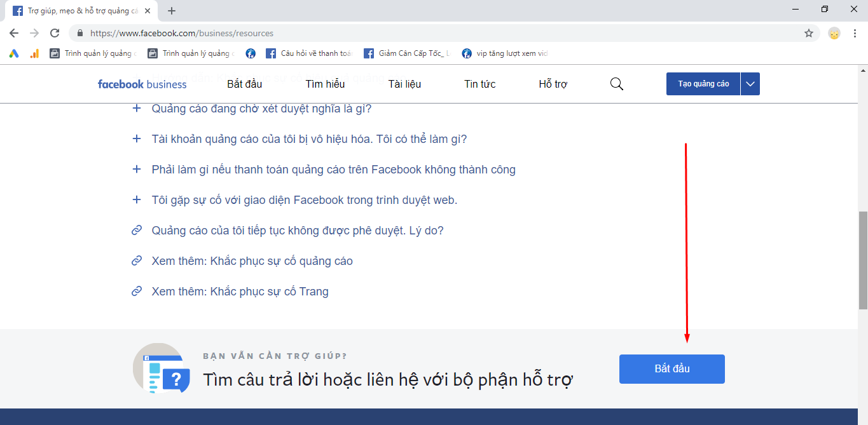Expand 'Phải làm gì nếu thanh toán' plus icon

coord(136,170)
